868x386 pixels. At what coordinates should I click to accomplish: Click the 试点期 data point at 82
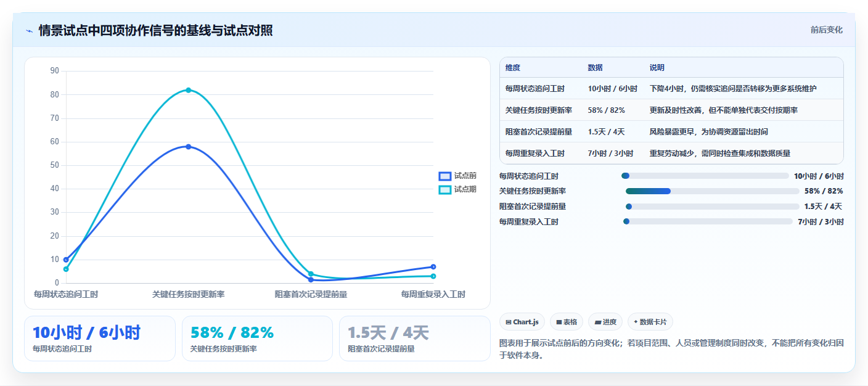tap(189, 90)
